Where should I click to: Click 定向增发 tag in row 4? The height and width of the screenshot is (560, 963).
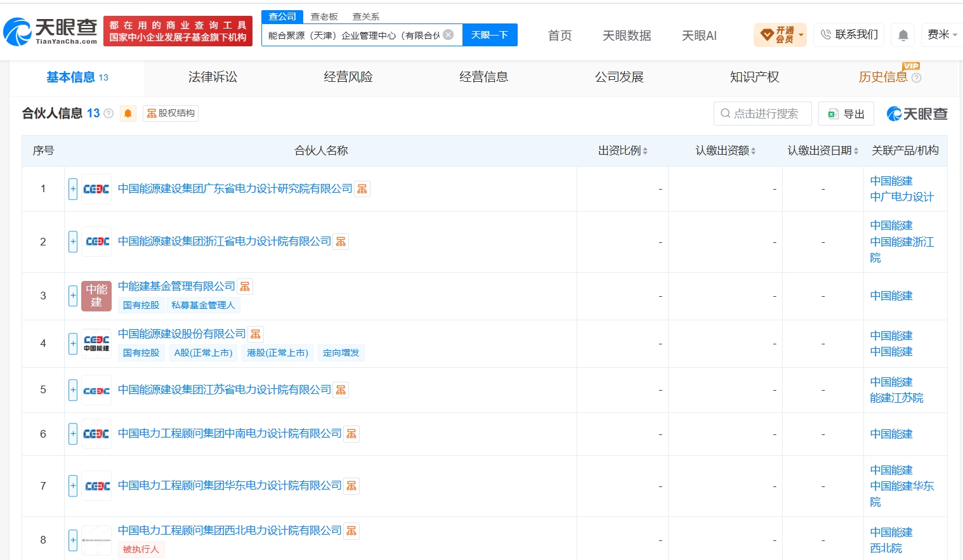pyautogui.click(x=341, y=353)
